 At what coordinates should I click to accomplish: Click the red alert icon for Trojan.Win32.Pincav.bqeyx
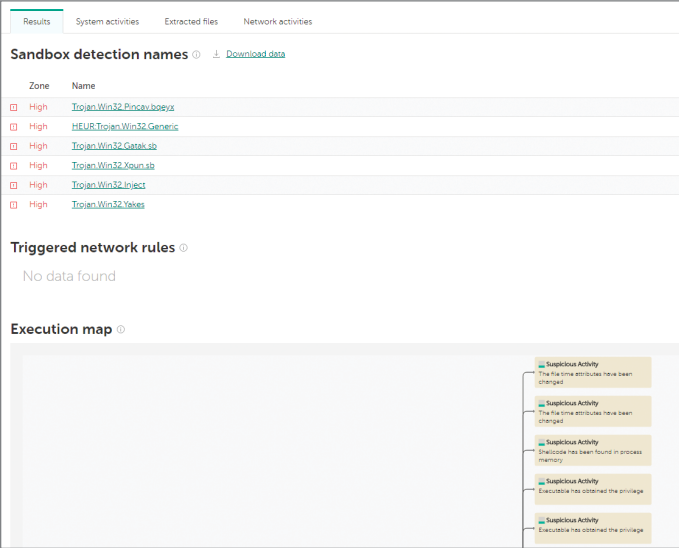(x=14, y=107)
